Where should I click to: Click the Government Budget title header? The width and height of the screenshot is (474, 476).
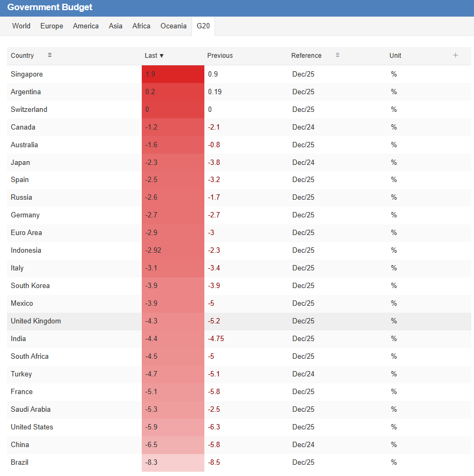(x=50, y=7)
